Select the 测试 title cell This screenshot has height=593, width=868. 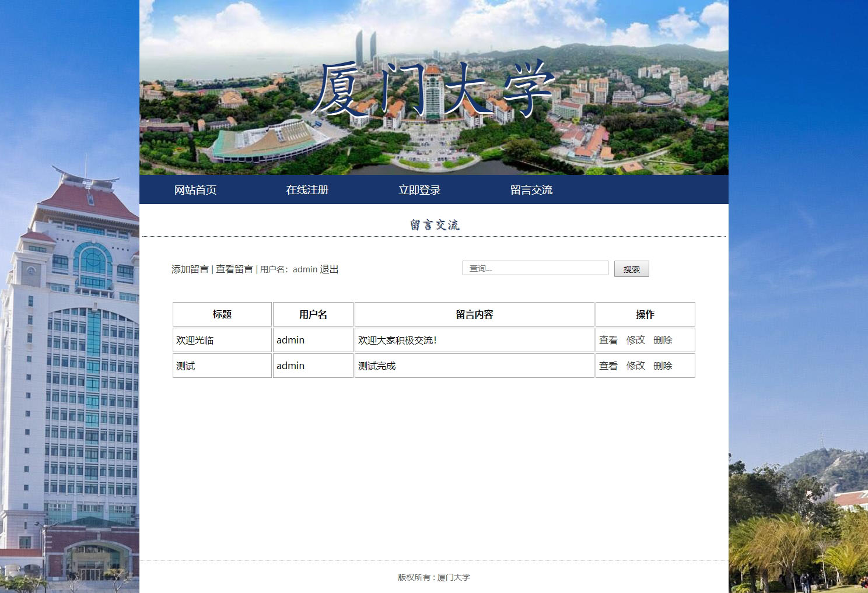pyautogui.click(x=222, y=366)
